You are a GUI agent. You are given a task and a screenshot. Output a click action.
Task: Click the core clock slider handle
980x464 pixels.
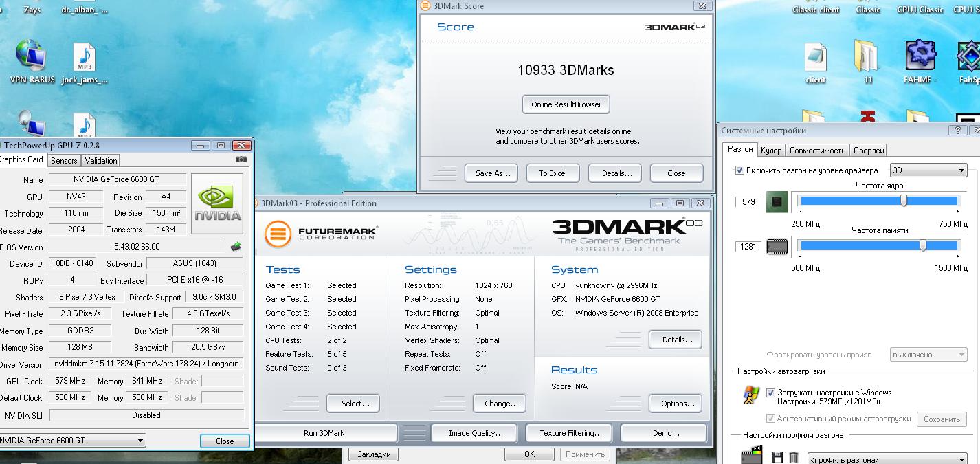[904, 201]
